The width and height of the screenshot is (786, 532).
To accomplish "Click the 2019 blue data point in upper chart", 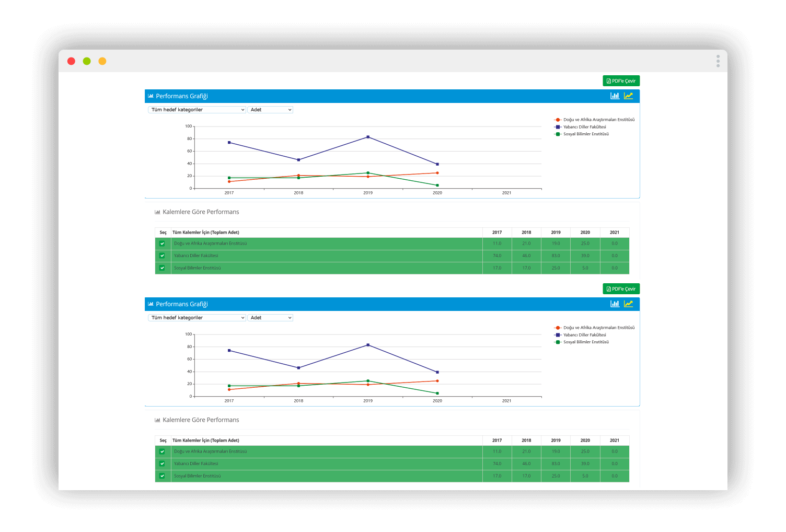I will [368, 137].
